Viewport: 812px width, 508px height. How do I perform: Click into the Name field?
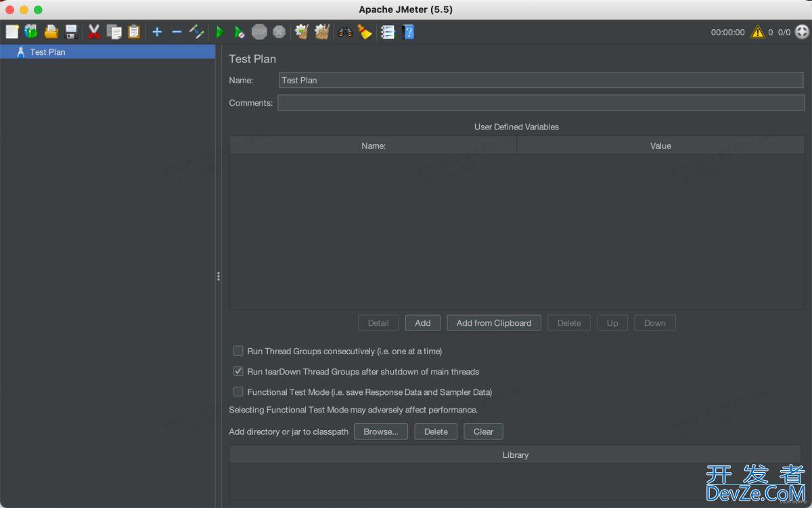tap(541, 80)
